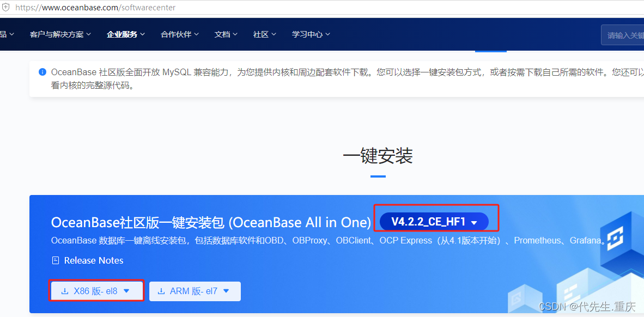Click the X86 版-el8 download button
This screenshot has height=317, width=644.
[96, 290]
